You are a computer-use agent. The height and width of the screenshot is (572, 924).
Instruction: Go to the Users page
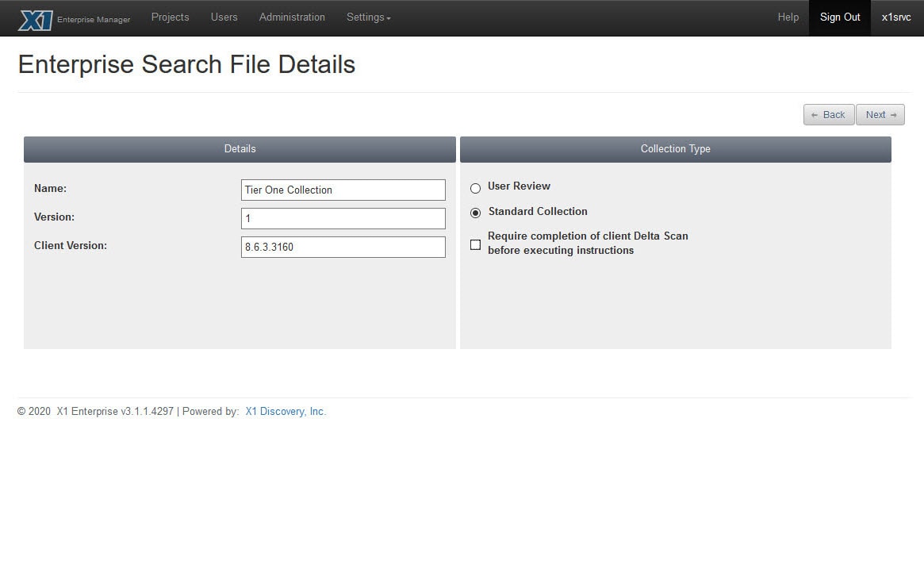pos(224,17)
